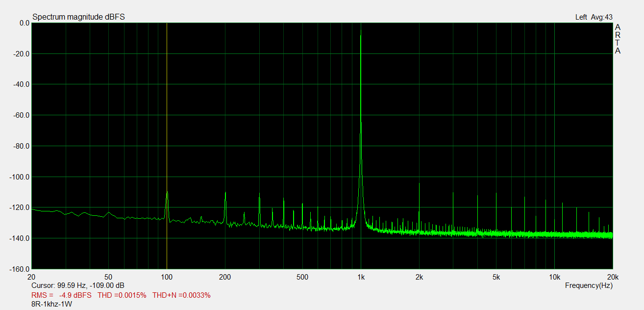The width and height of the screenshot is (644, 310).
Task: Click the '1k' frequency axis label
Action: pos(361,277)
